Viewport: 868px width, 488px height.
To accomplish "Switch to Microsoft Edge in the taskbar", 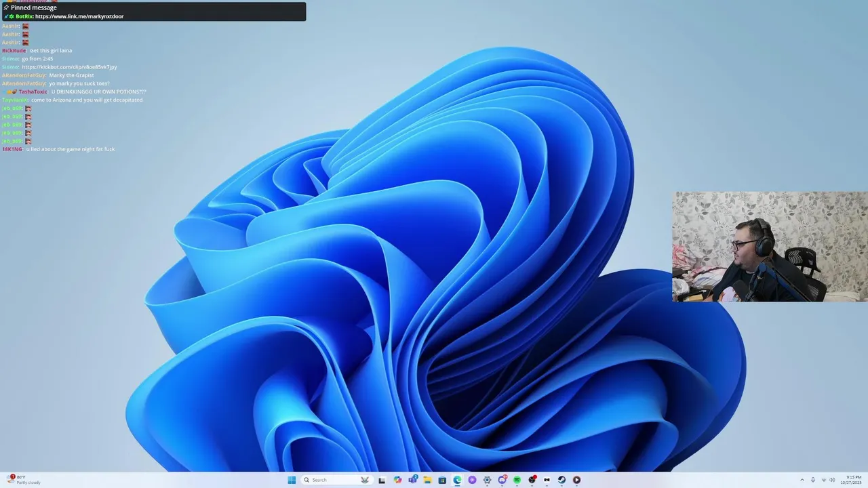I will [x=457, y=480].
